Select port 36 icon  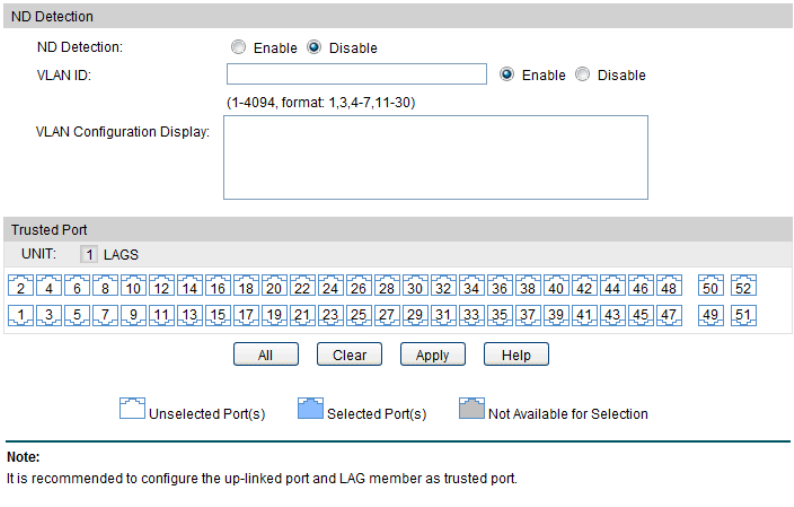point(500,286)
